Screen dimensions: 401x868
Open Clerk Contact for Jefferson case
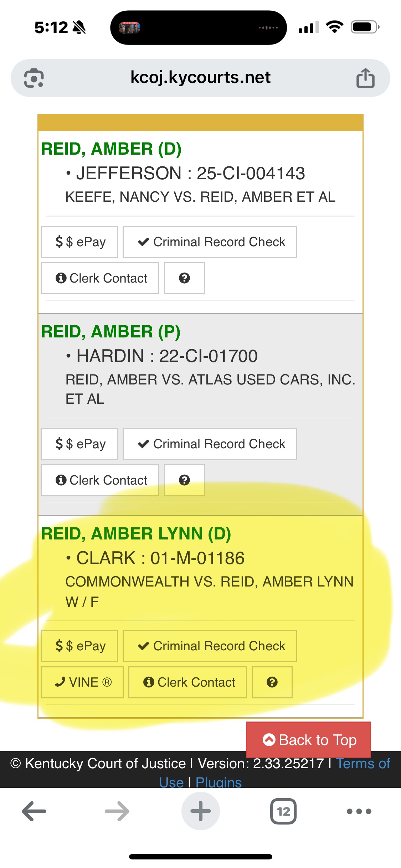100,278
